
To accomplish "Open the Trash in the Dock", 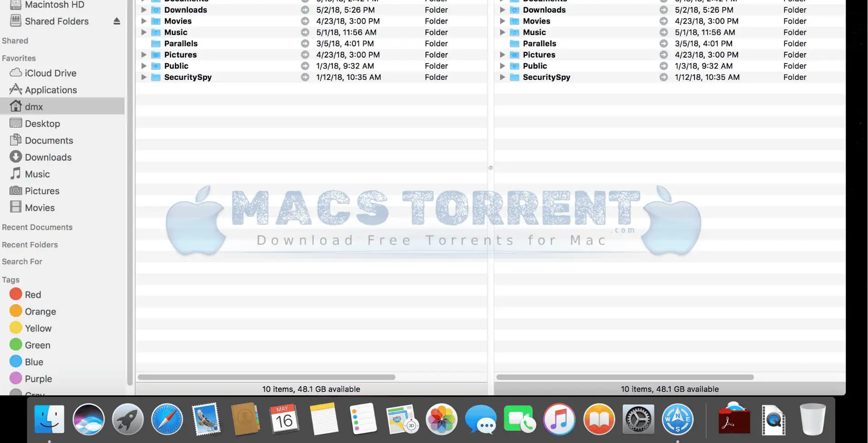I will (x=813, y=419).
